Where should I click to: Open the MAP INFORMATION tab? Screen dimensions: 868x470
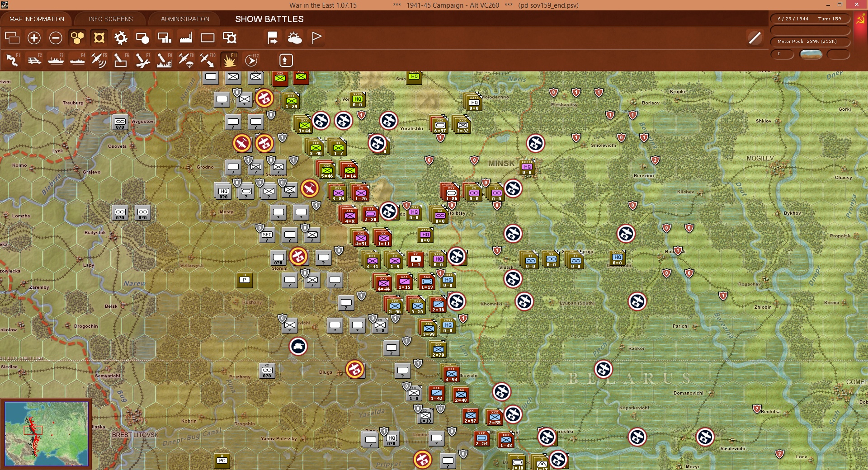point(37,19)
